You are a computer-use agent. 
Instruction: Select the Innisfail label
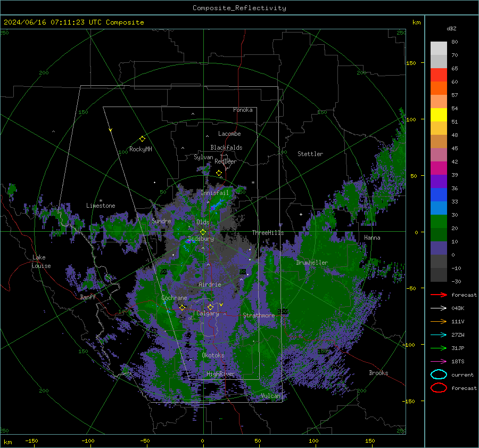click(215, 193)
